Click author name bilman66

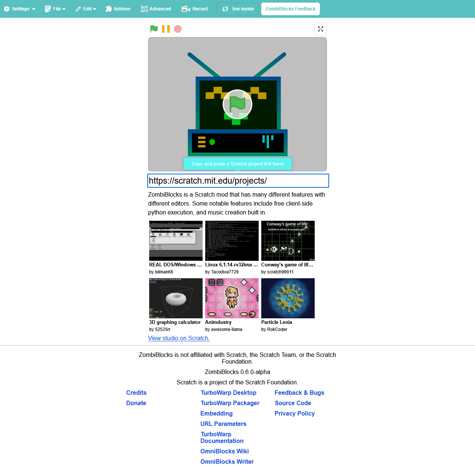(x=164, y=272)
